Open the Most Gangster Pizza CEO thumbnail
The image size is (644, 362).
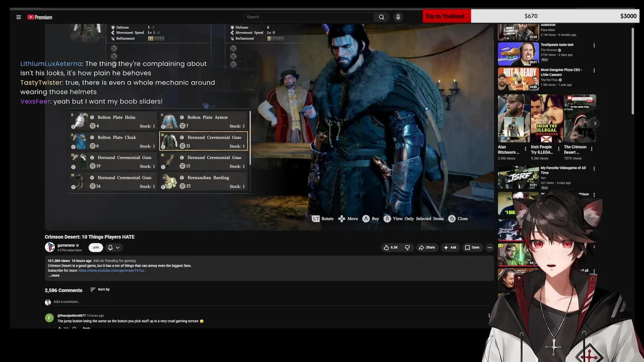point(518,79)
